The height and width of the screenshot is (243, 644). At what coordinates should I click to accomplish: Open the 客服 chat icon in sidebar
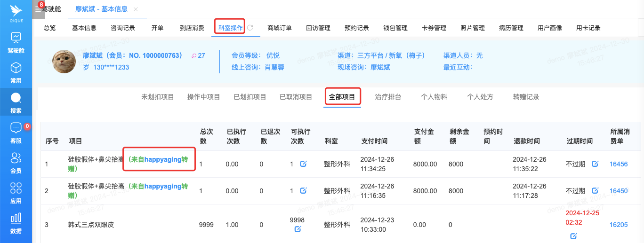(x=16, y=132)
